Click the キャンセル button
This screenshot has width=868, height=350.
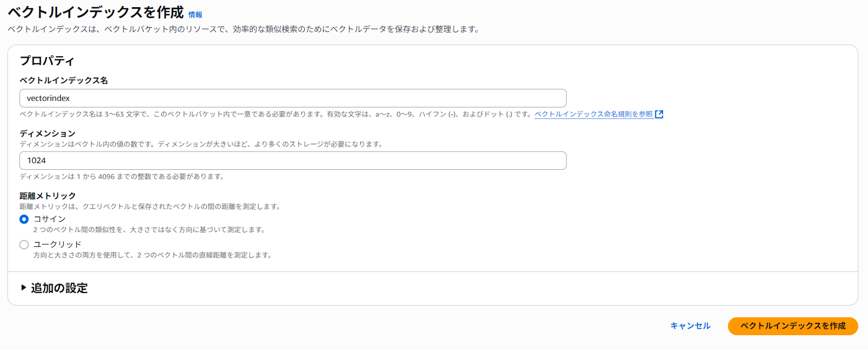tap(690, 326)
